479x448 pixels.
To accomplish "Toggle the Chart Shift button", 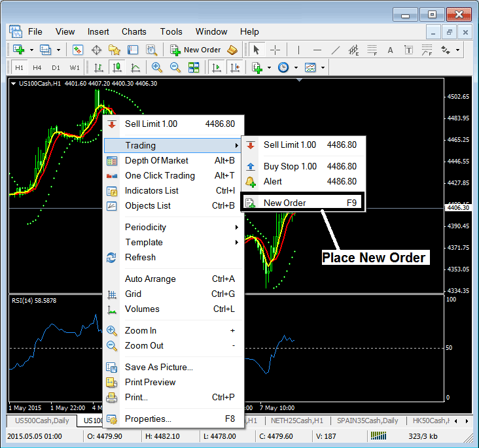I will click(x=235, y=67).
